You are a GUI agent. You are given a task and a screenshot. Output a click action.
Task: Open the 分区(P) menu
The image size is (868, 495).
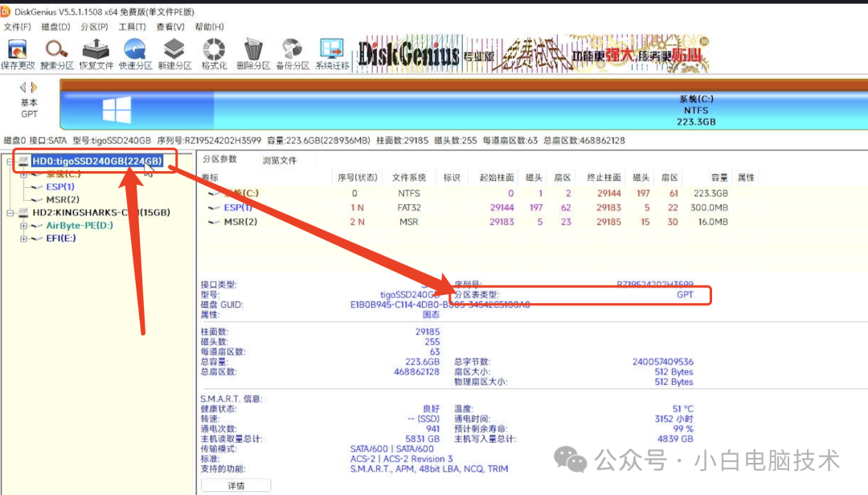coord(95,27)
